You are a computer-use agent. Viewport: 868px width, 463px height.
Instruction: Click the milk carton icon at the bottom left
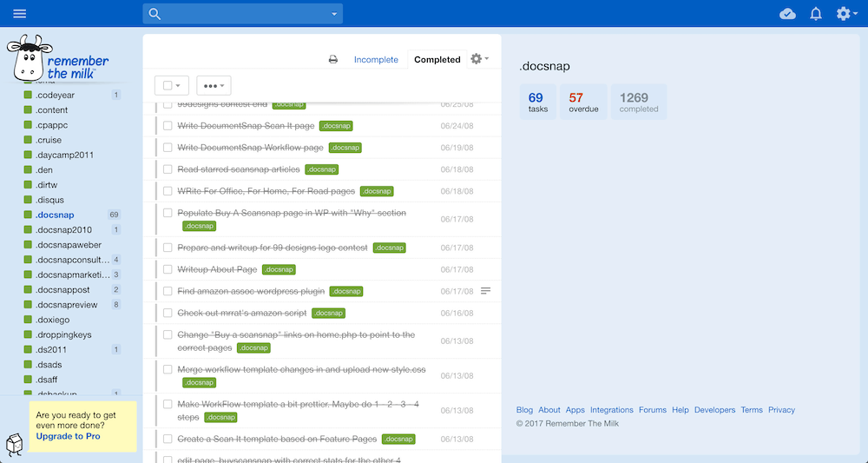(14, 445)
